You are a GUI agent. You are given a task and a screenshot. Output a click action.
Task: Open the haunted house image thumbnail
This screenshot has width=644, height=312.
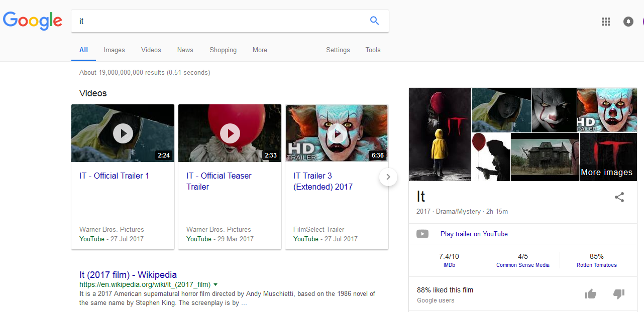(x=545, y=157)
